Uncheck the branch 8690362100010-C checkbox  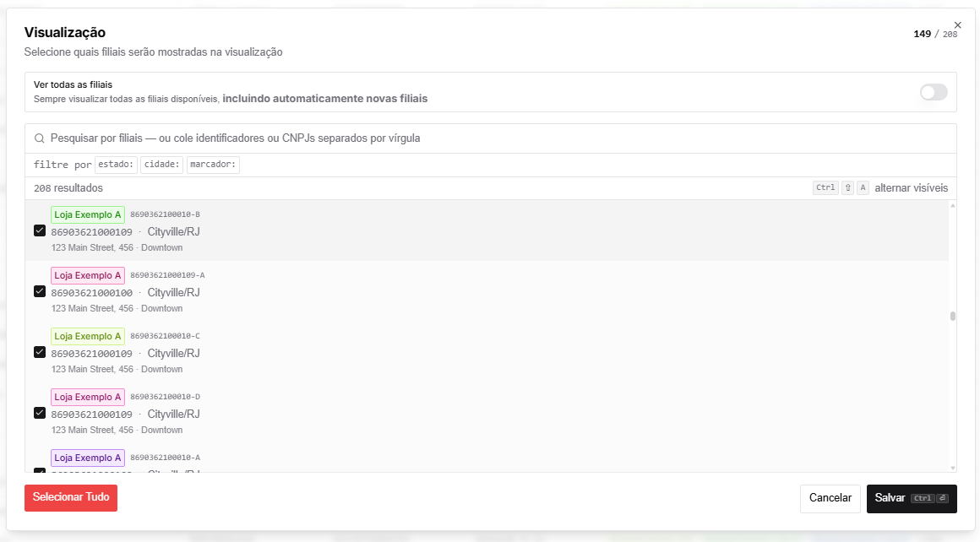click(40, 352)
